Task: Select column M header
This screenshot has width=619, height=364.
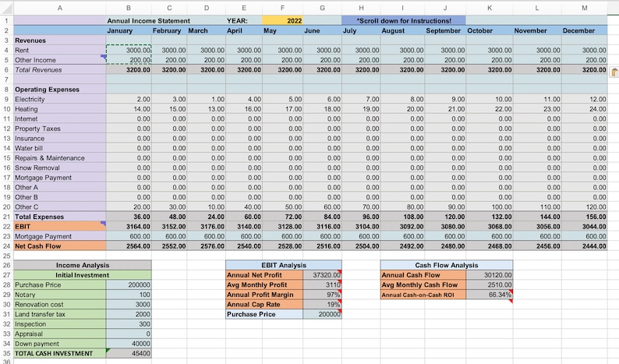Action: point(585,8)
